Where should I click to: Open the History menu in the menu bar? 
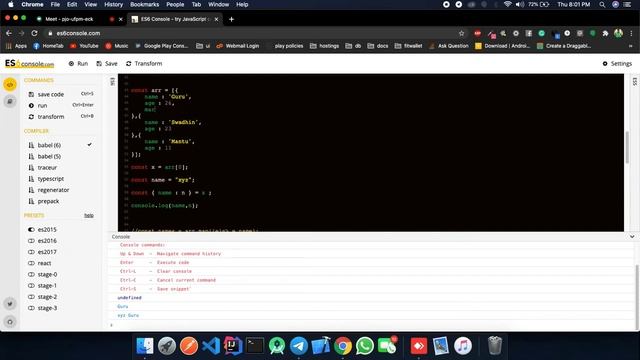click(113, 4)
